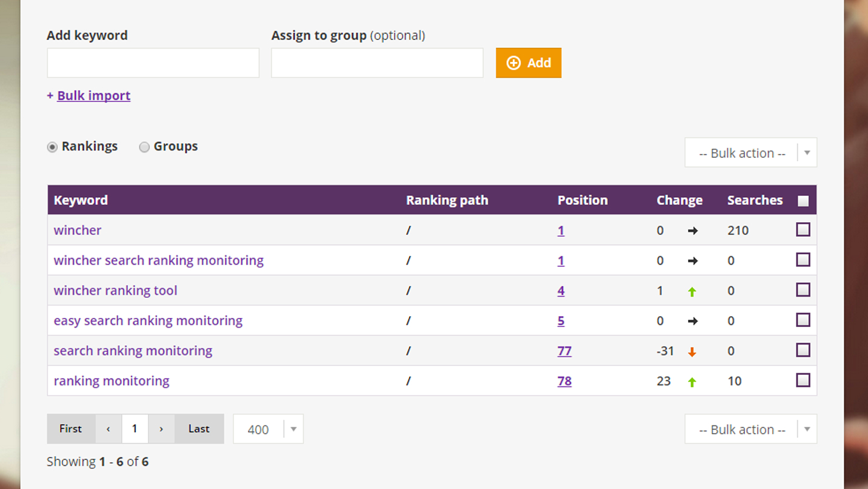The image size is (868, 489).
Task: Click position 5 link
Action: click(x=561, y=321)
